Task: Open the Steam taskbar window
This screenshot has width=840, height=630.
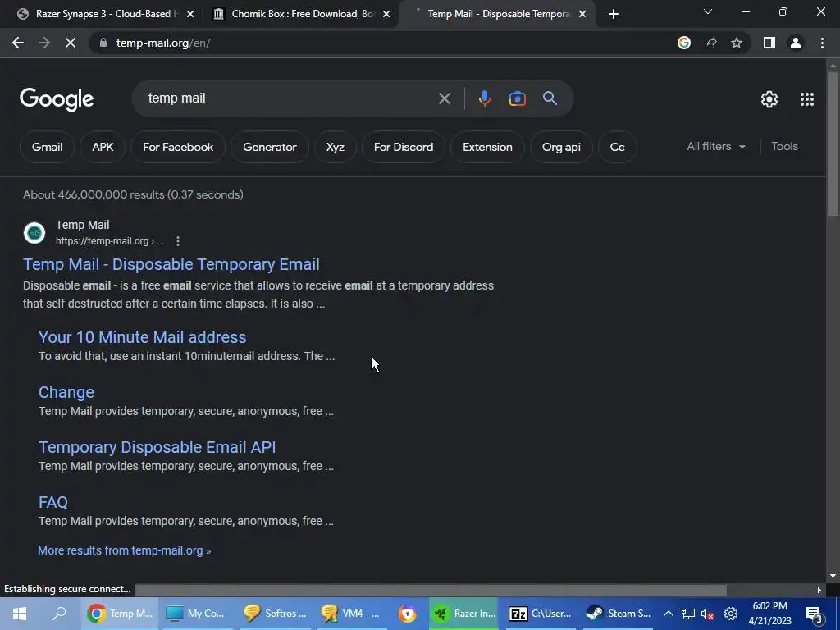Action: click(618, 614)
